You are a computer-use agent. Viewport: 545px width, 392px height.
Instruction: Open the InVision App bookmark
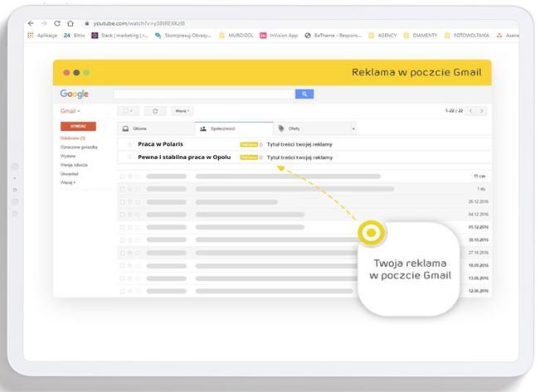[279, 36]
